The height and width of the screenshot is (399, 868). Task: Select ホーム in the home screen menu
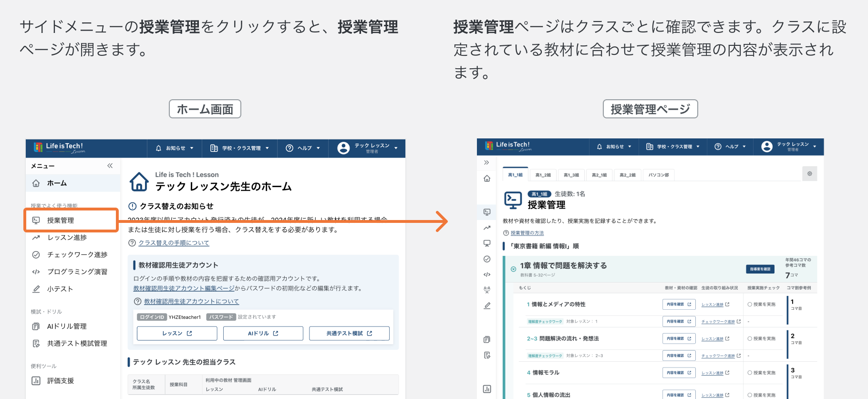tap(73, 183)
